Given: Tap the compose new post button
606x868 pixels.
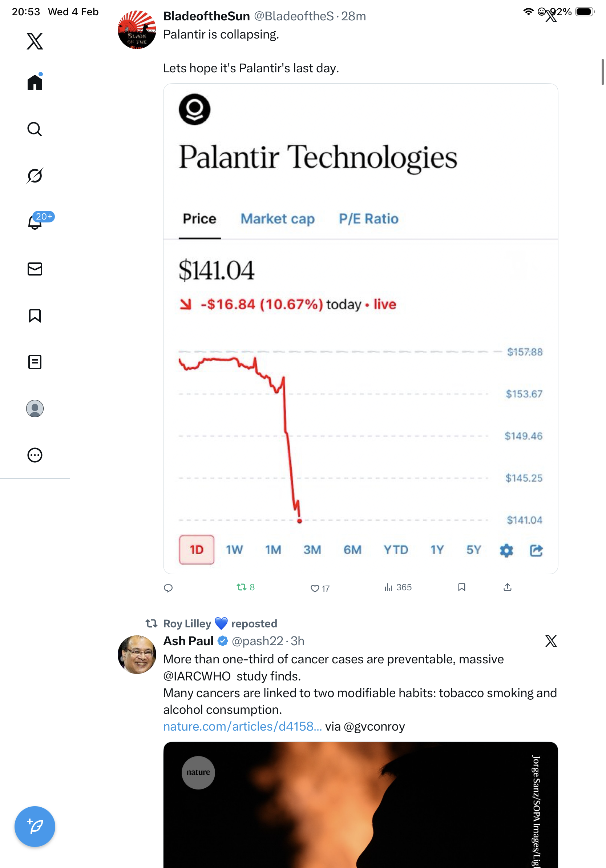Looking at the screenshot, I should pos(35,827).
